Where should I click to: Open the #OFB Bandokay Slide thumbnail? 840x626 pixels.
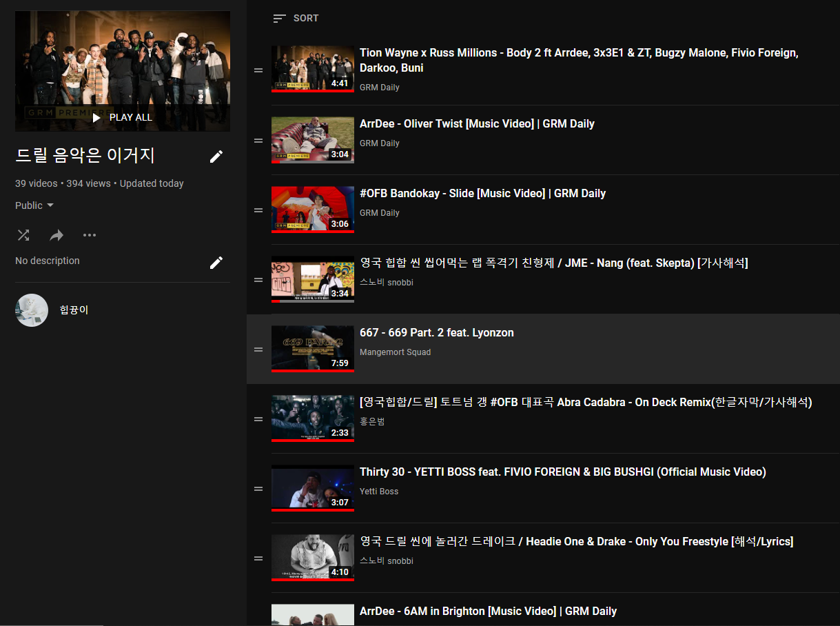(x=312, y=209)
